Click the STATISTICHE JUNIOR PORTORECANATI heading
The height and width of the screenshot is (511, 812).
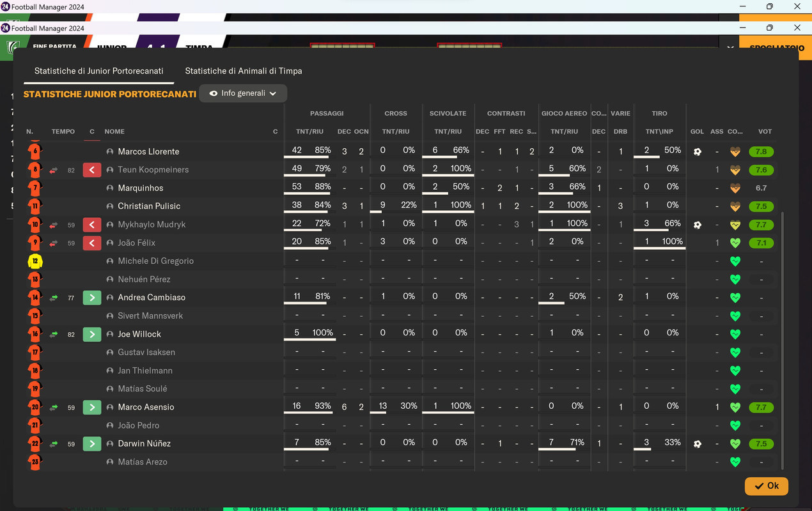coord(110,94)
